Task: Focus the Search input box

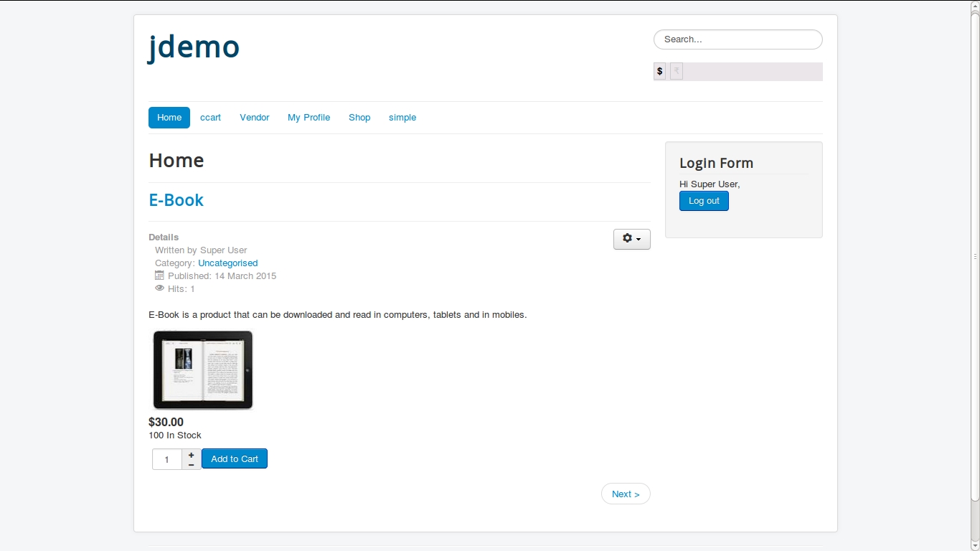Action: tap(738, 39)
